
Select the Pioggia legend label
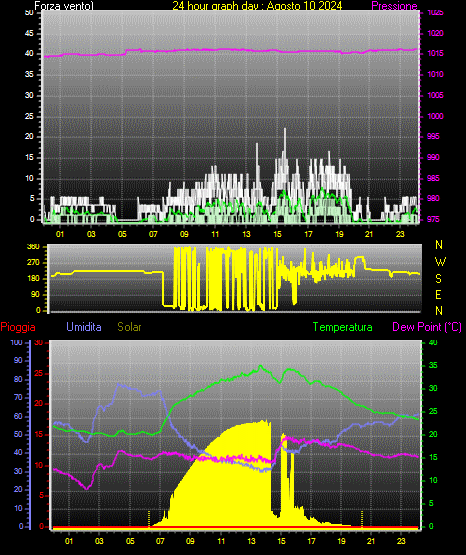click(18, 327)
